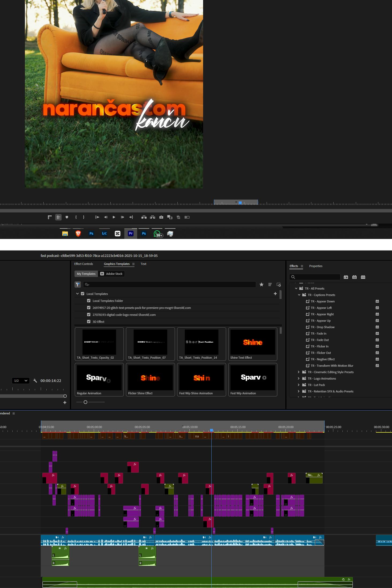Open the 1/2 playback resolution dropdown
392x588 pixels.
point(21,381)
